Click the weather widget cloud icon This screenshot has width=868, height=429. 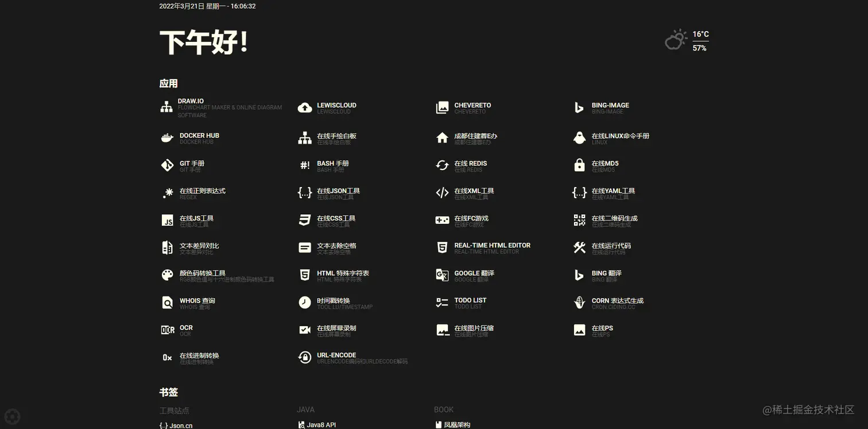pyautogui.click(x=676, y=40)
